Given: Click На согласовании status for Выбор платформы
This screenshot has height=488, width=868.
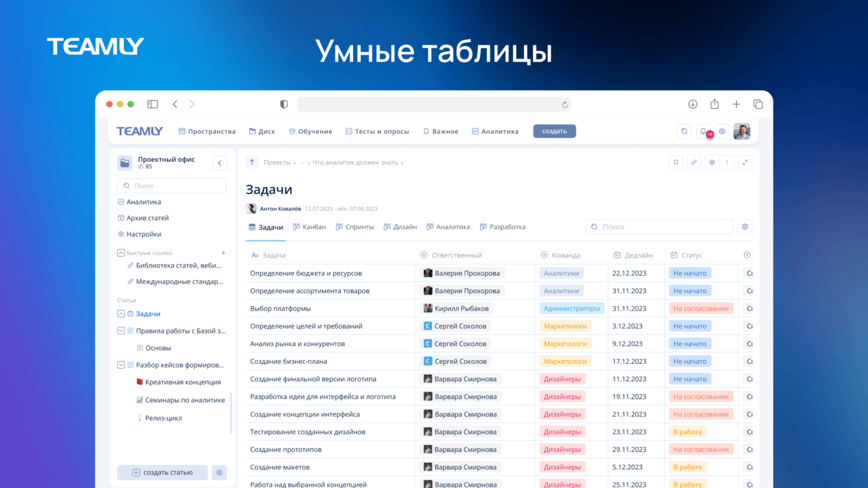Looking at the screenshot, I should pyautogui.click(x=701, y=309).
